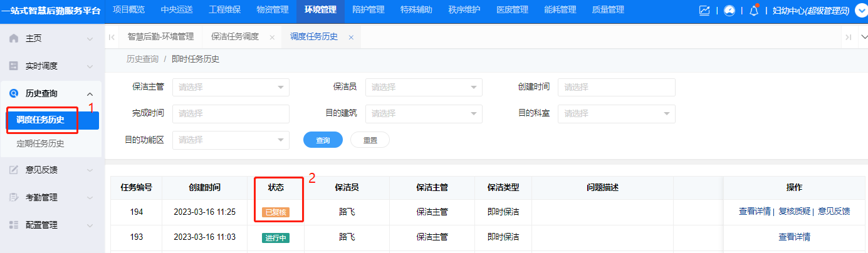868x253 pixels.
Task: Open 秩序维护 in the top menu
Action: pos(464,9)
